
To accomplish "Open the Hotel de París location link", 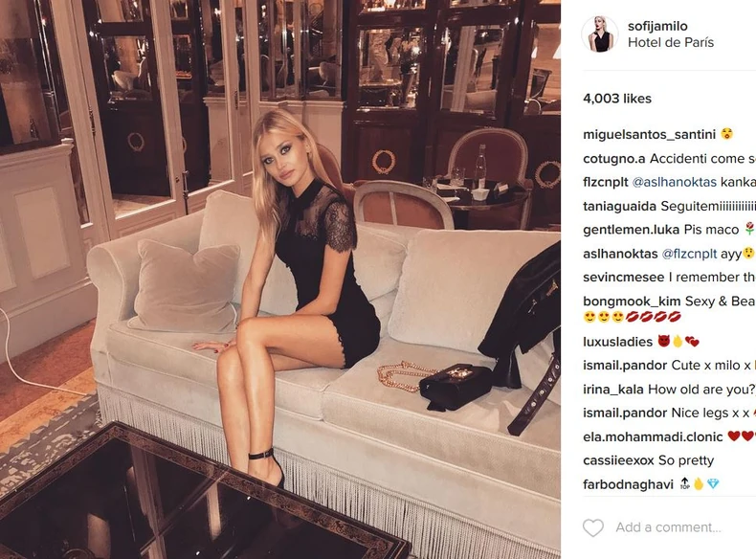I will pyautogui.click(x=671, y=42).
